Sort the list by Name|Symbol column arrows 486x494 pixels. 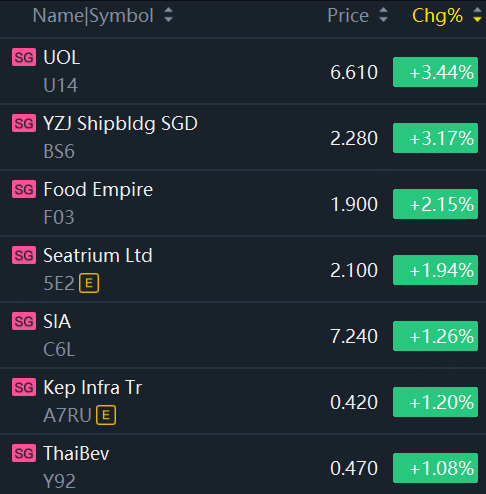[x=169, y=15]
